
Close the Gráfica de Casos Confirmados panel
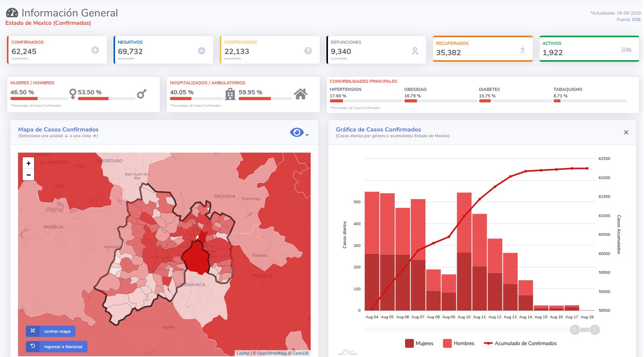[x=626, y=132]
